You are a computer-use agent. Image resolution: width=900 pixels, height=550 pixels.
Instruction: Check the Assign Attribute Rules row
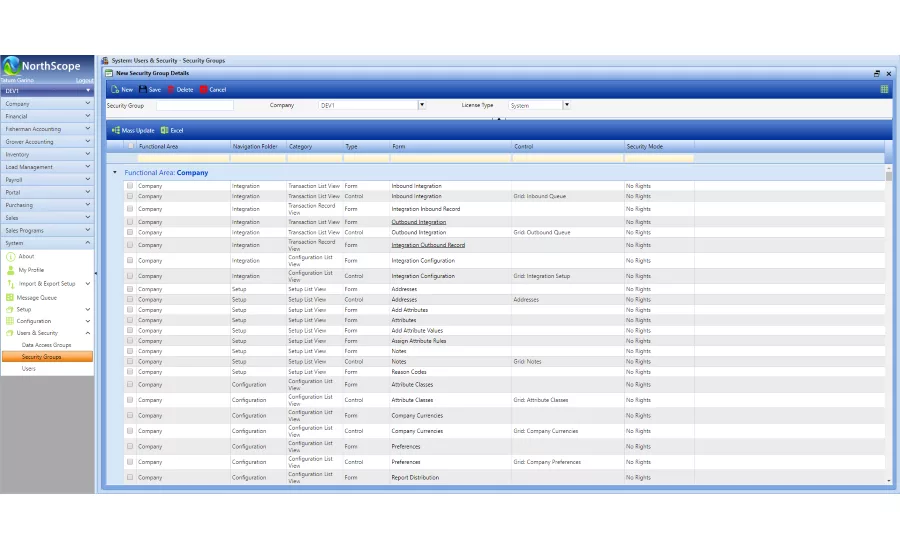[x=130, y=341]
